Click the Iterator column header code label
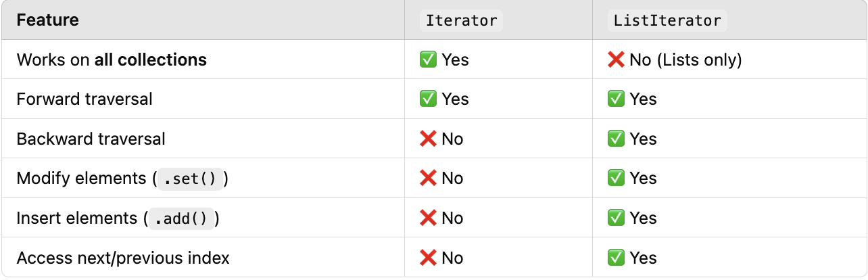The height and width of the screenshot is (280, 868). (462, 20)
